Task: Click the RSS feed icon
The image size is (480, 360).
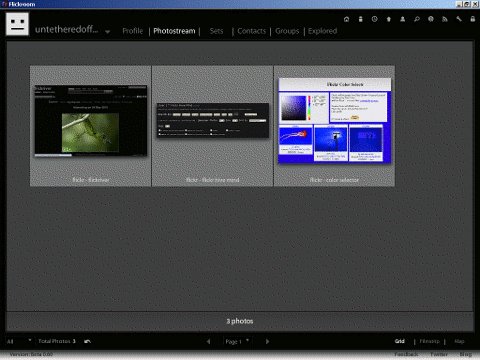Action: pos(445,19)
